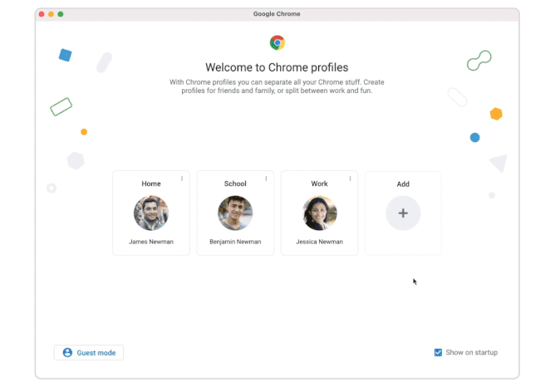
Task: Click the green window maximize button
Action: point(61,14)
